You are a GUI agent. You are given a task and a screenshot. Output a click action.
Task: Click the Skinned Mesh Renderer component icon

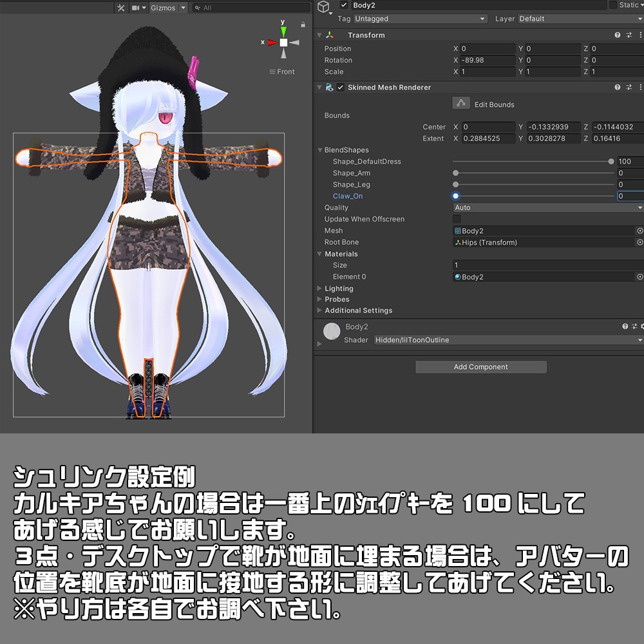(x=329, y=88)
